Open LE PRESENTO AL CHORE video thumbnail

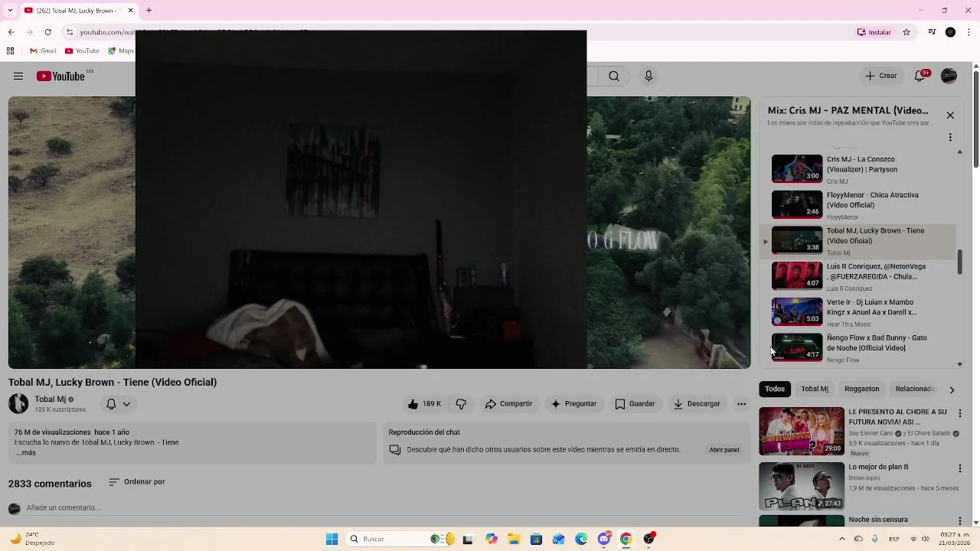(x=802, y=431)
